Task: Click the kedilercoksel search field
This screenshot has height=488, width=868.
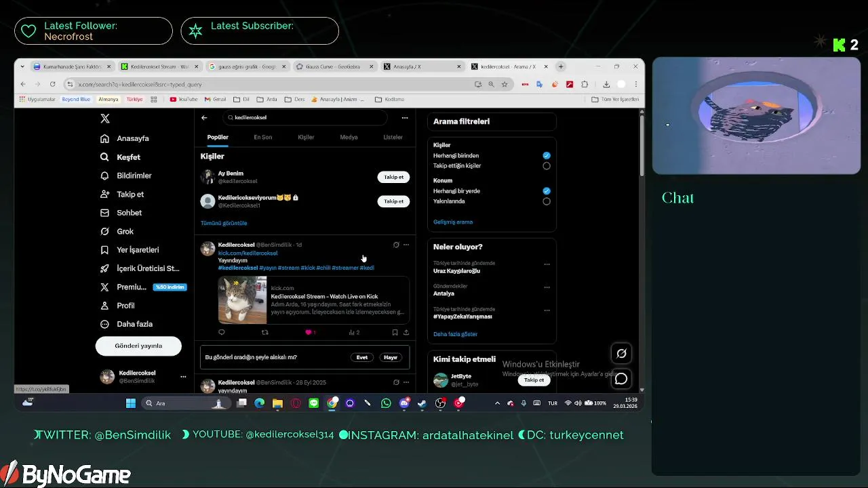Action: pyautogui.click(x=305, y=117)
